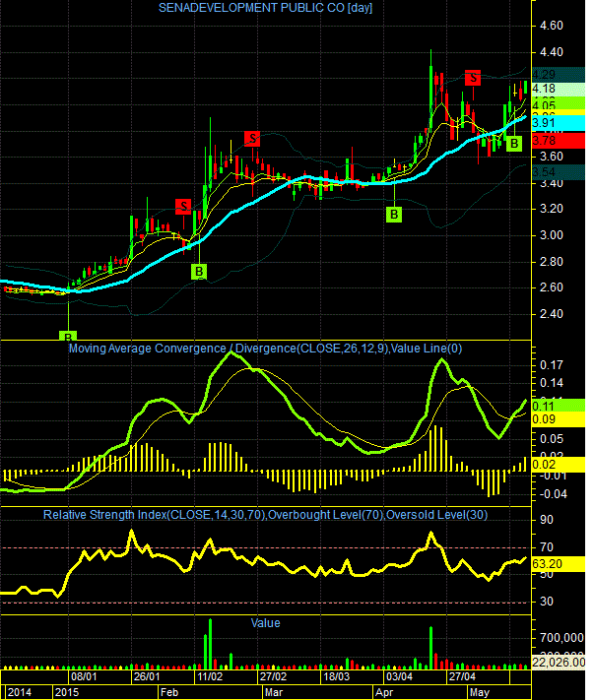The height and width of the screenshot is (700, 594).
Task: Click the Relative Strength Index indicator title
Action: (265, 515)
